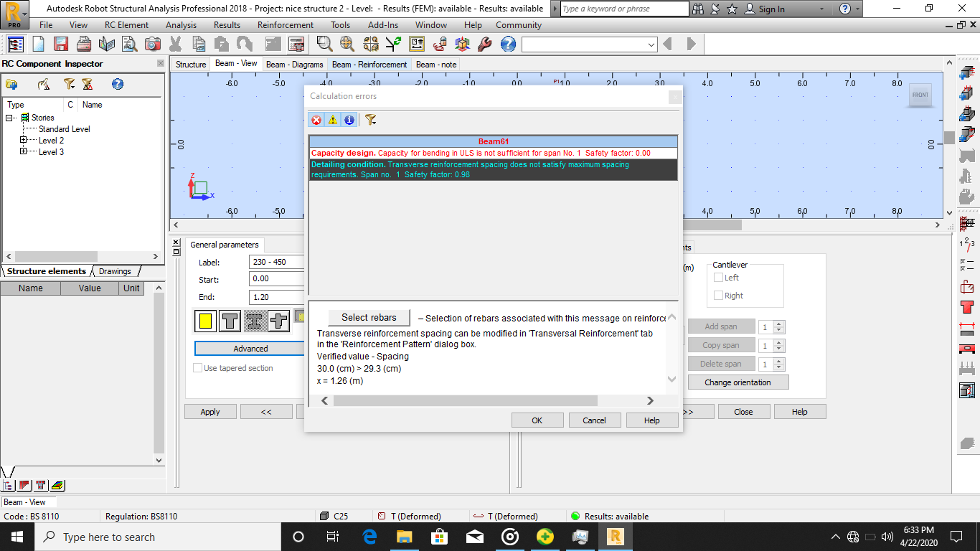Viewport: 980px width, 551px height.
Task: Enable the Right cantilever option
Action: click(x=718, y=295)
